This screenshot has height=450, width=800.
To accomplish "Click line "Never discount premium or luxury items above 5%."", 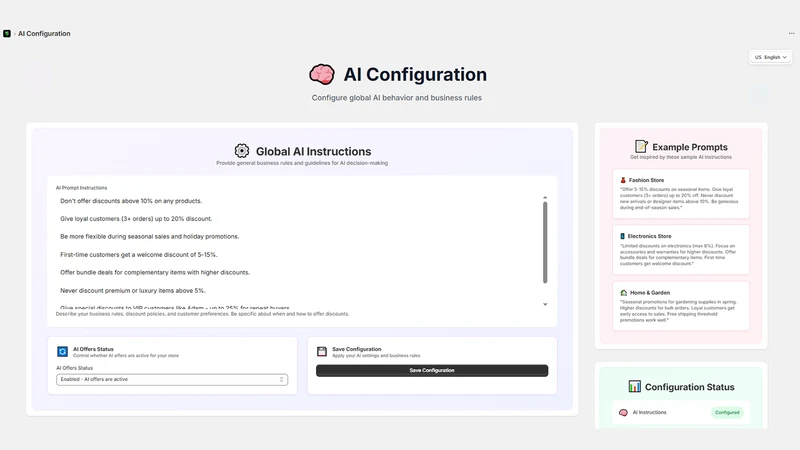I will point(133,291).
